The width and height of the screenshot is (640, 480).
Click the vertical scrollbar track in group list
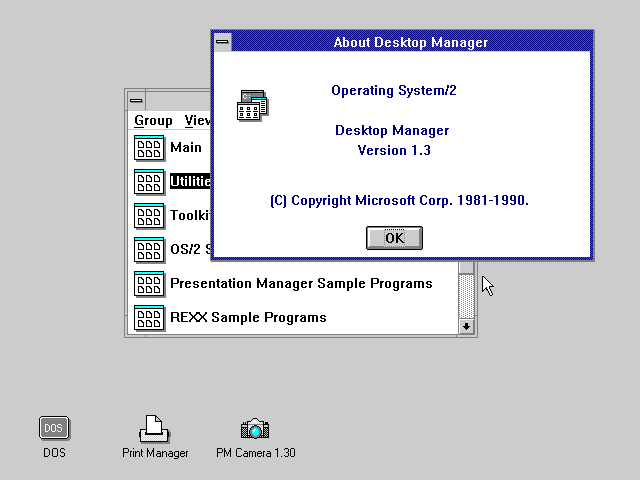coord(466,296)
